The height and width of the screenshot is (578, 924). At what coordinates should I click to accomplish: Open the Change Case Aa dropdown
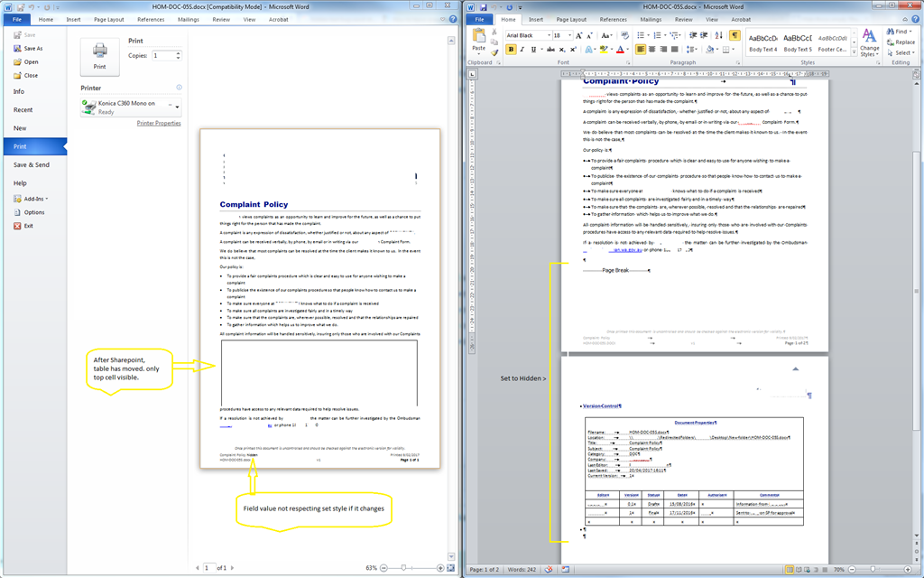[607, 35]
